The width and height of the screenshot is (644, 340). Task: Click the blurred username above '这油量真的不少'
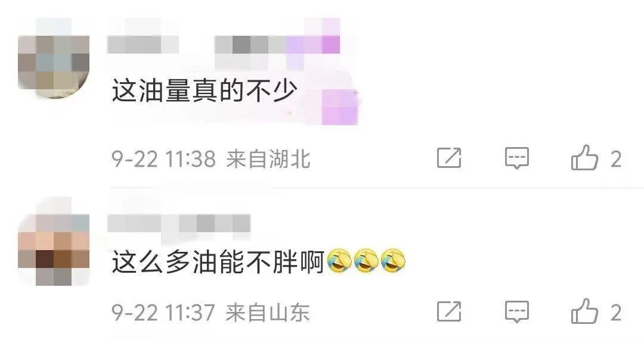pos(143,44)
